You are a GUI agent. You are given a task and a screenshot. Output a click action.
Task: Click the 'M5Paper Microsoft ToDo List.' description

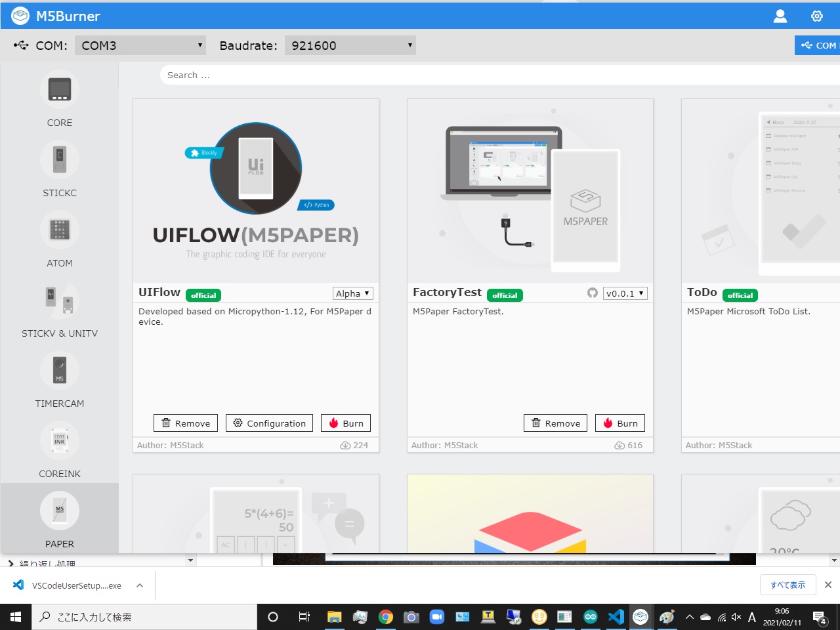(x=749, y=311)
